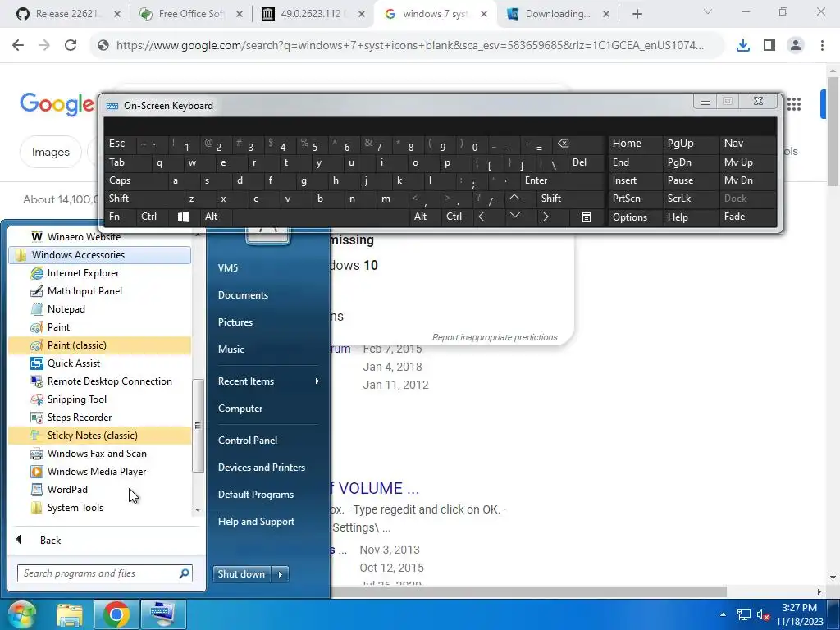Click the network tray icon

[743, 615]
